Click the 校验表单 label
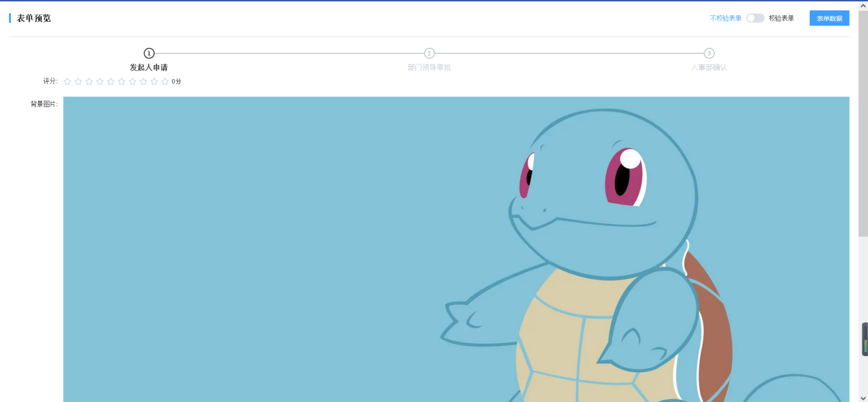This screenshot has height=402, width=868. click(x=781, y=18)
